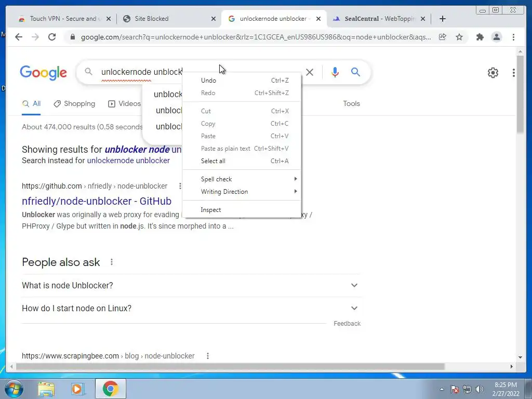Open nfriedly/node-unblocker - GitHub result
Viewport: 532px width, 399px height.
pos(96,201)
